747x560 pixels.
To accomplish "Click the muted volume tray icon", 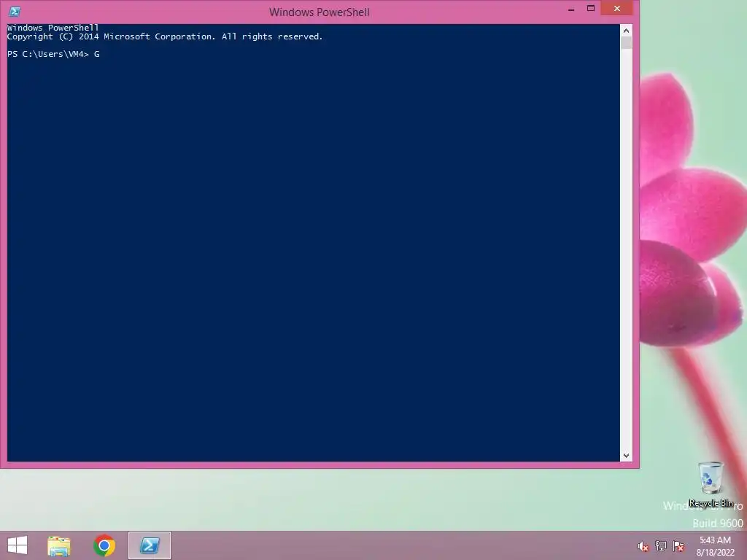I will pyautogui.click(x=643, y=546).
